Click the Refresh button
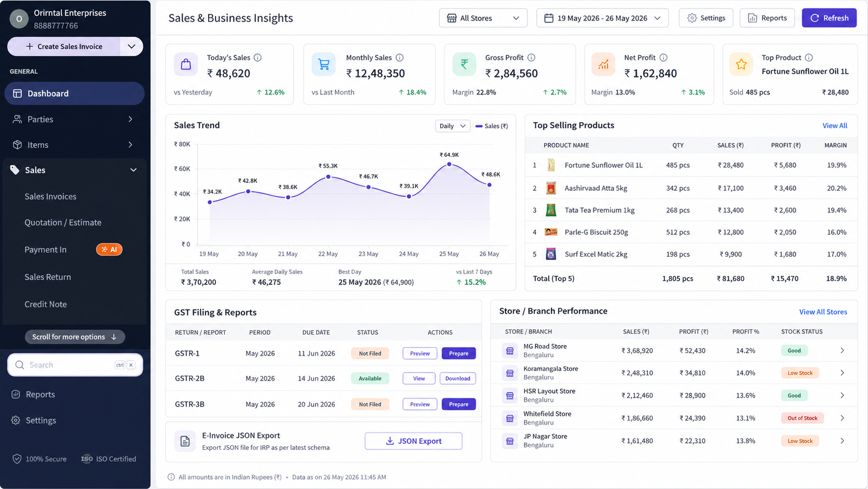Viewport: 868px width, 489px height. tap(829, 18)
